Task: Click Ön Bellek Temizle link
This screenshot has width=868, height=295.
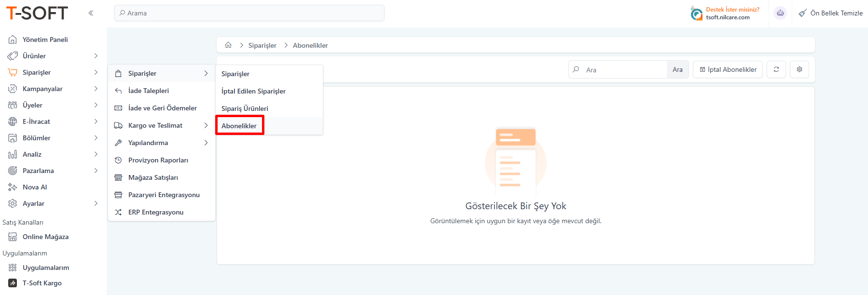Action: (x=830, y=13)
